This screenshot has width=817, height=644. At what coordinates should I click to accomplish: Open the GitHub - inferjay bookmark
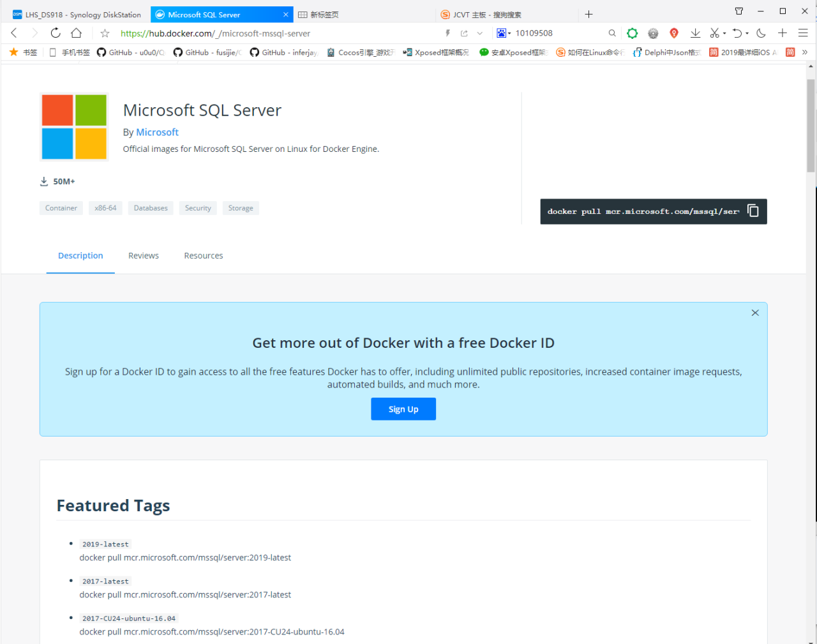pos(284,52)
